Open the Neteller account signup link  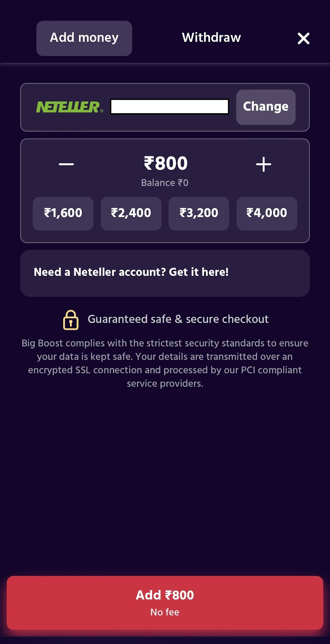click(132, 272)
